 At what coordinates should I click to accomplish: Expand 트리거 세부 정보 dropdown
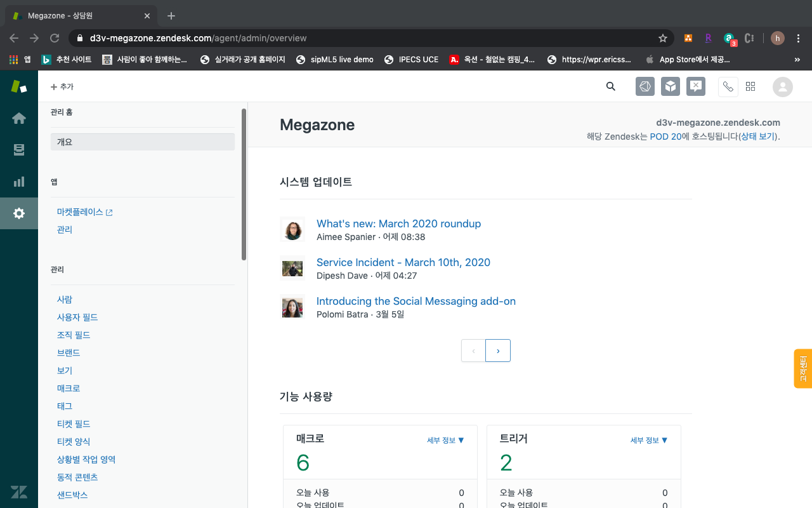coord(650,440)
